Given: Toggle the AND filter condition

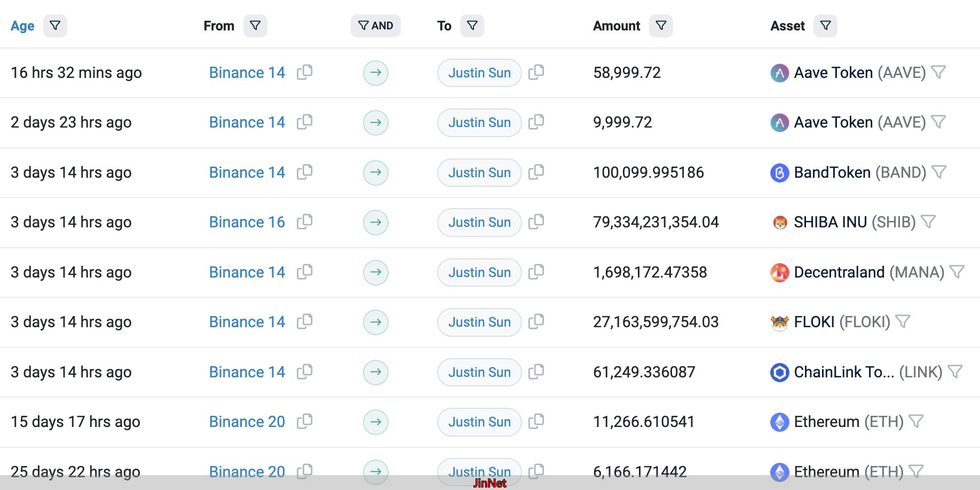Looking at the screenshot, I should (x=375, y=26).
